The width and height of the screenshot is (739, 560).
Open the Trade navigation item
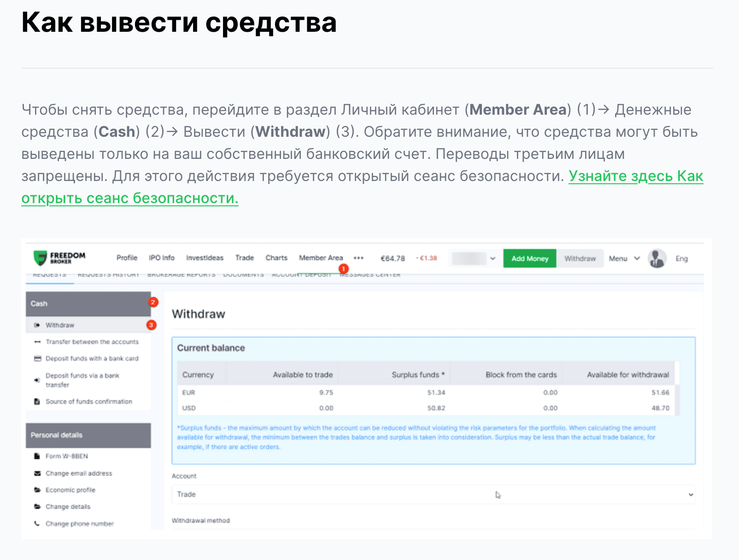(245, 258)
